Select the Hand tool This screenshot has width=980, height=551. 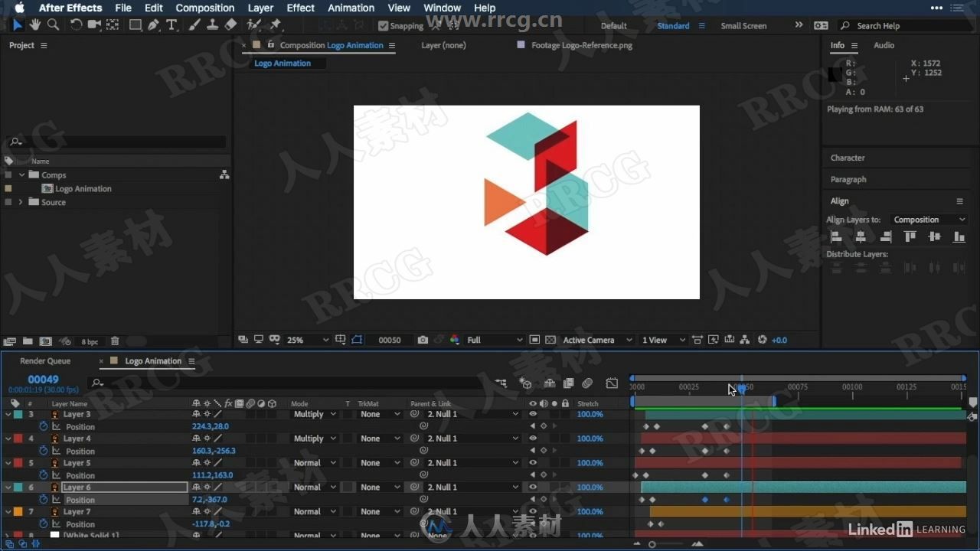(x=35, y=25)
